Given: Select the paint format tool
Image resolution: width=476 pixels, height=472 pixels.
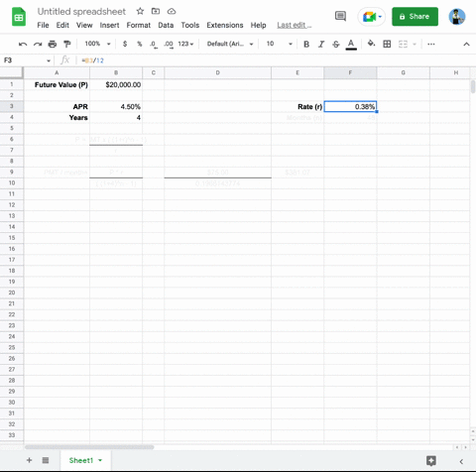Looking at the screenshot, I should 67,44.
